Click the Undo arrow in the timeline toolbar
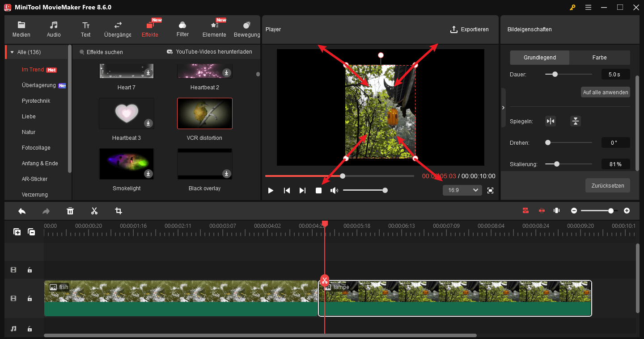Screen dimensions: 644x339 coord(21,210)
